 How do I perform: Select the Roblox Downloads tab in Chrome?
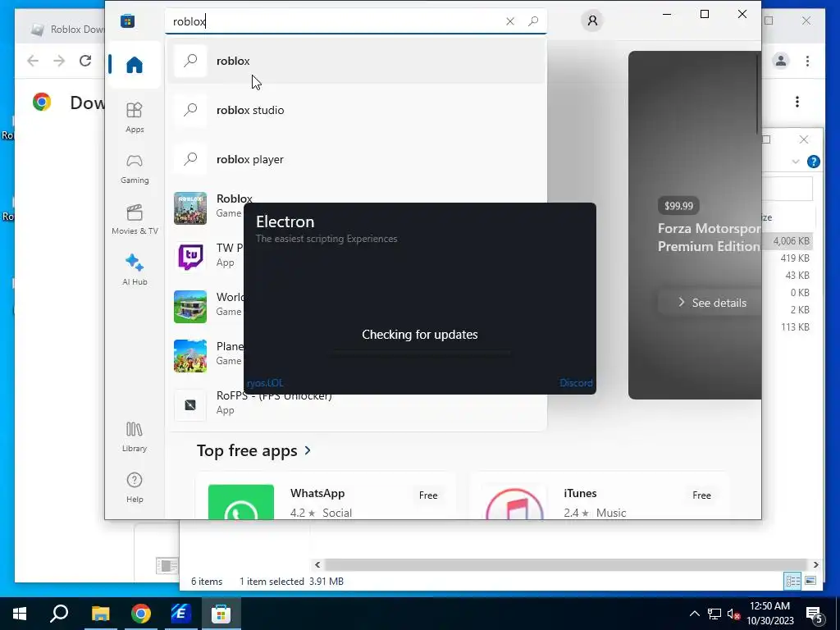[x=67, y=30]
